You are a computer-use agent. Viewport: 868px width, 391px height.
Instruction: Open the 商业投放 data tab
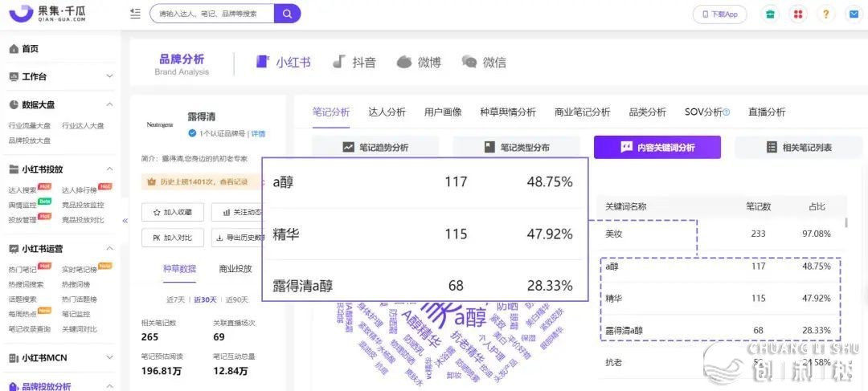[235, 269]
